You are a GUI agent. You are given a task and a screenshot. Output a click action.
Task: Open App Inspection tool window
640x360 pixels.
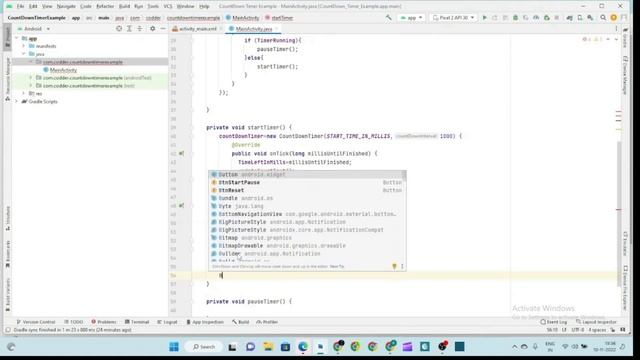tap(205, 322)
